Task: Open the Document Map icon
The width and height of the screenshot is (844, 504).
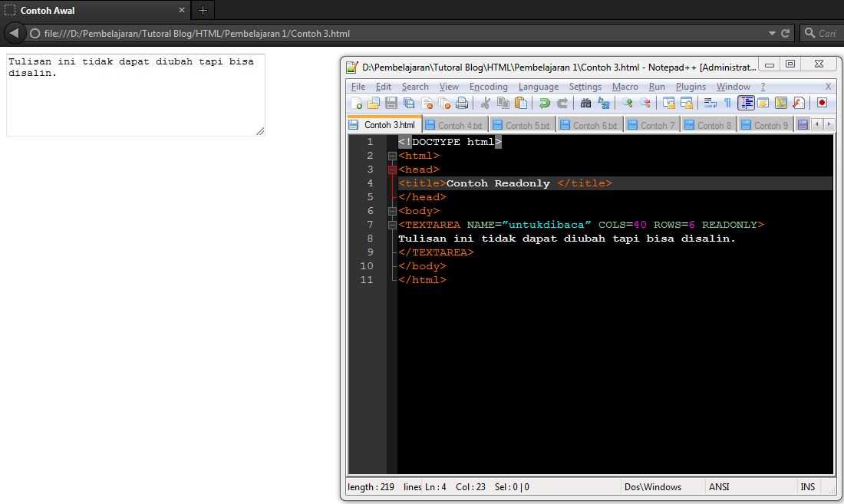Action: coord(781,104)
